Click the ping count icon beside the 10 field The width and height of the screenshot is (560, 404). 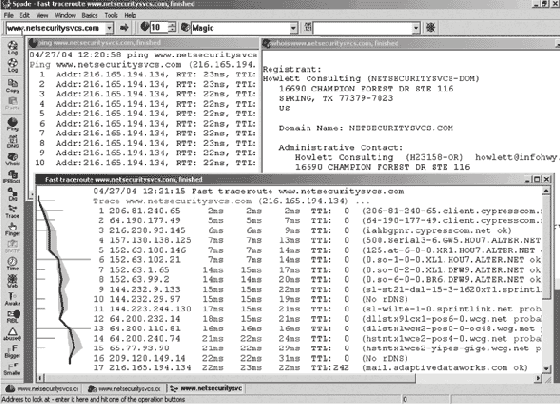click(145, 27)
